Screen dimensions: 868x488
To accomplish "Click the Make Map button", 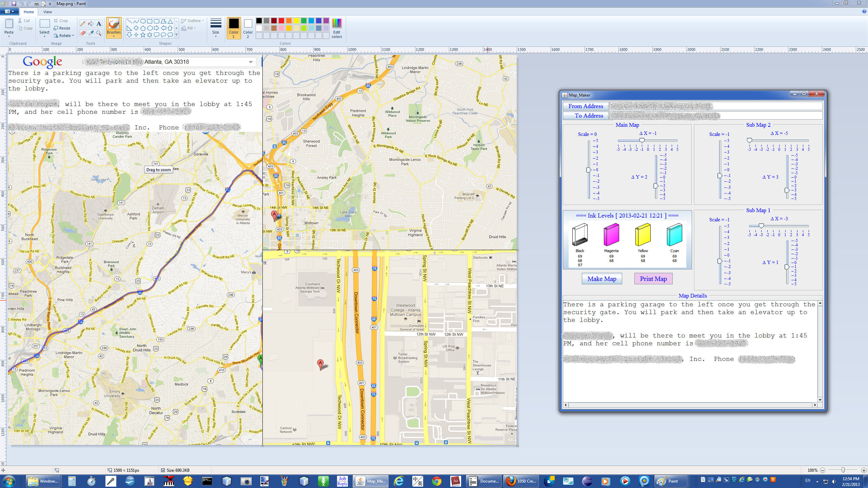I will pyautogui.click(x=602, y=279).
